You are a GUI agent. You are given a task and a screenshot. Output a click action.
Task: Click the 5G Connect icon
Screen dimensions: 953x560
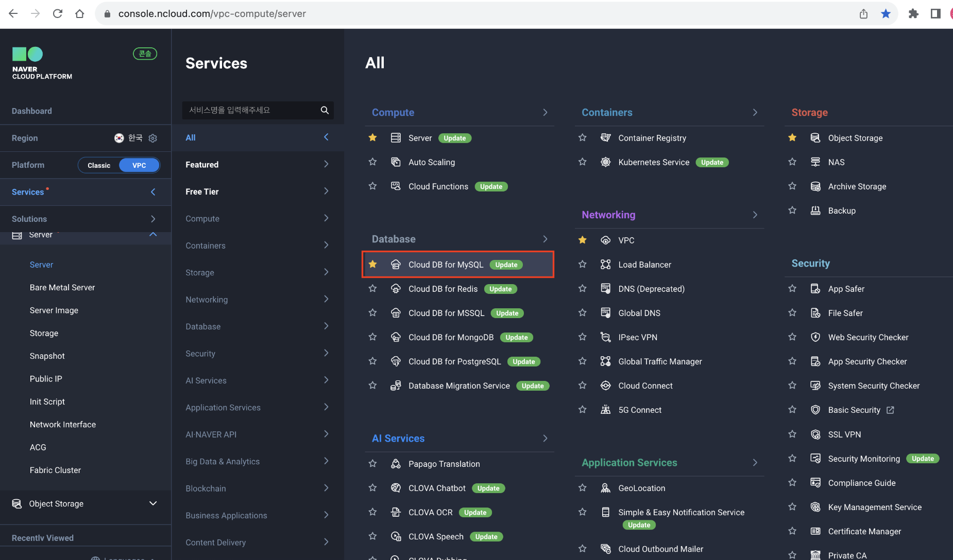[606, 410]
